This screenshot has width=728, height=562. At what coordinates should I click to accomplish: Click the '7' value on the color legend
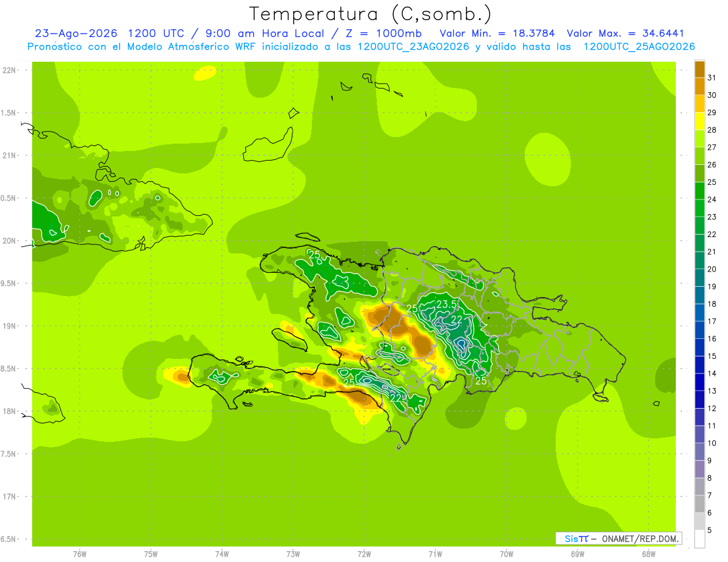coord(710,496)
